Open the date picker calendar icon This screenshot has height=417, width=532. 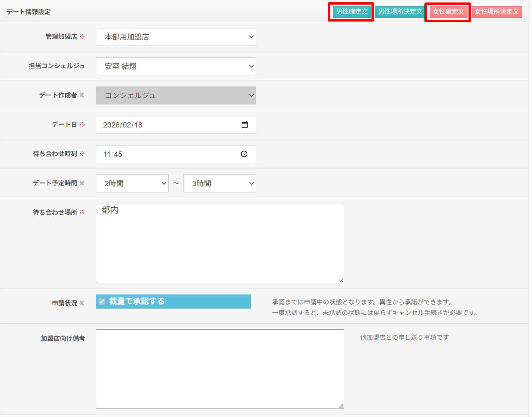244,125
